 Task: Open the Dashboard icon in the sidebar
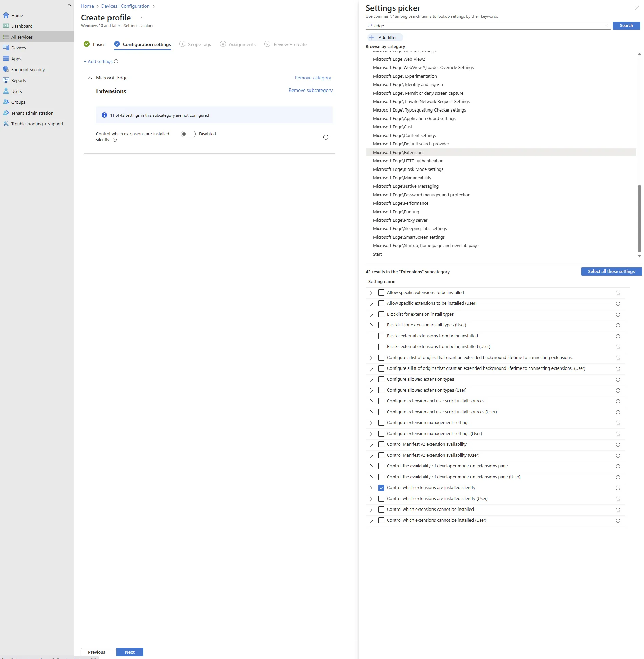6,26
